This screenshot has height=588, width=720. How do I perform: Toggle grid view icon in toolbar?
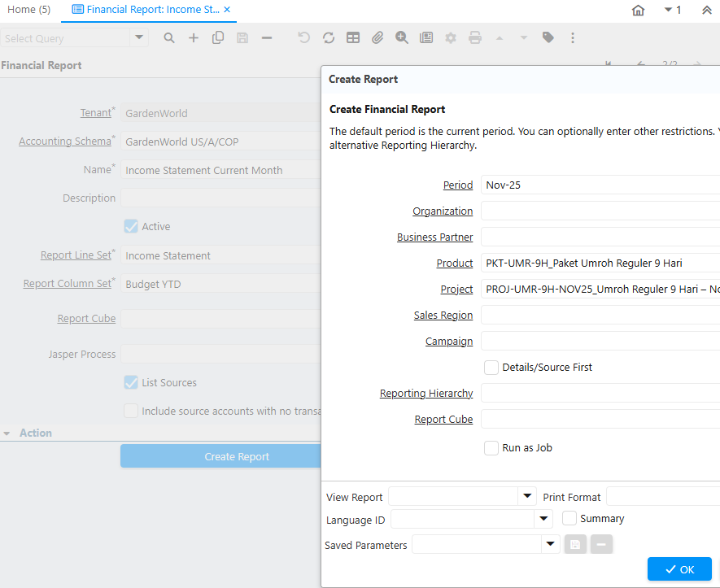(353, 38)
